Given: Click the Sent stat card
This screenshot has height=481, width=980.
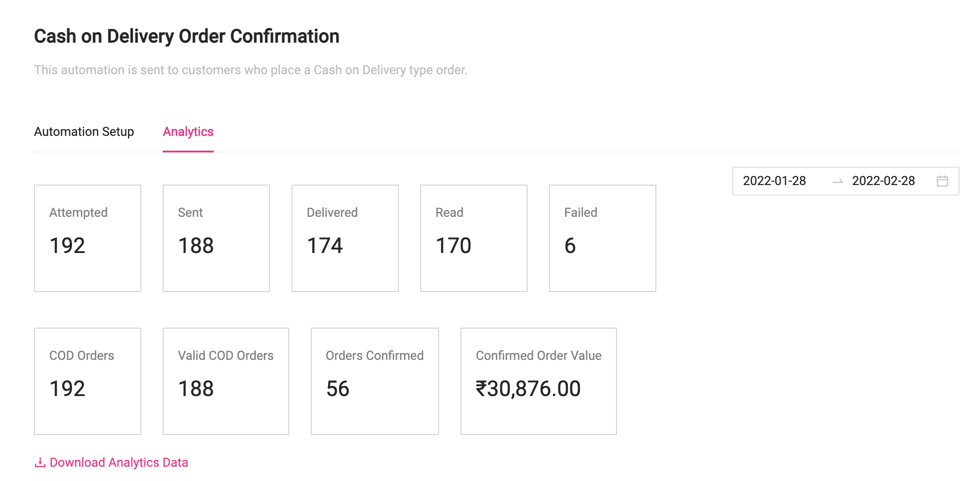Looking at the screenshot, I should pyautogui.click(x=216, y=238).
